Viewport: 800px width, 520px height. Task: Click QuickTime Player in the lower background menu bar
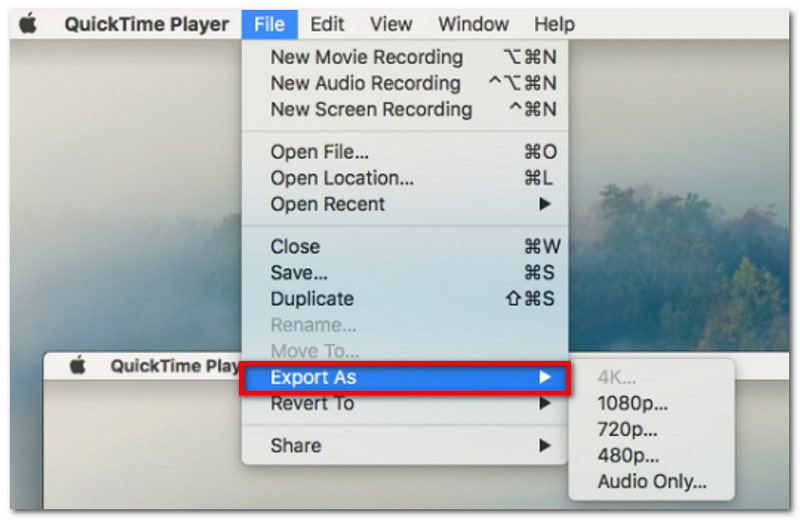pyautogui.click(x=176, y=366)
